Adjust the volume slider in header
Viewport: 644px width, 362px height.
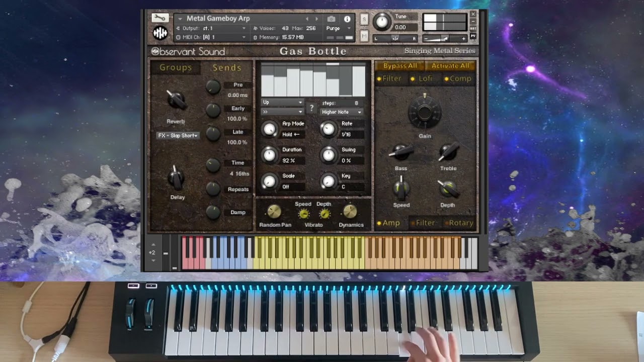tap(445, 38)
